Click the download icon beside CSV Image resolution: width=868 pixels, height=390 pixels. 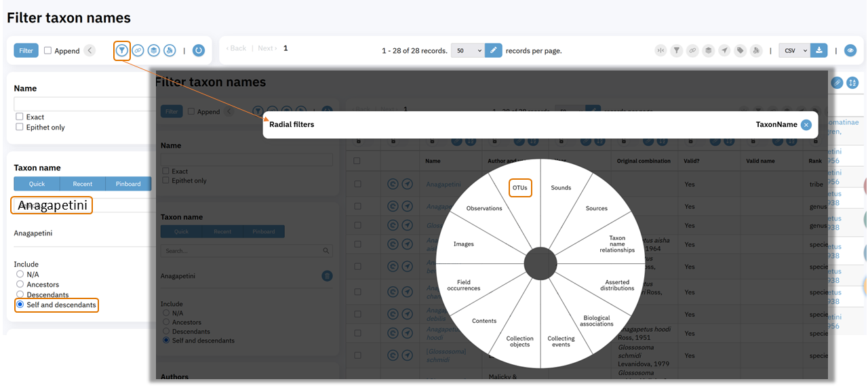pos(819,50)
